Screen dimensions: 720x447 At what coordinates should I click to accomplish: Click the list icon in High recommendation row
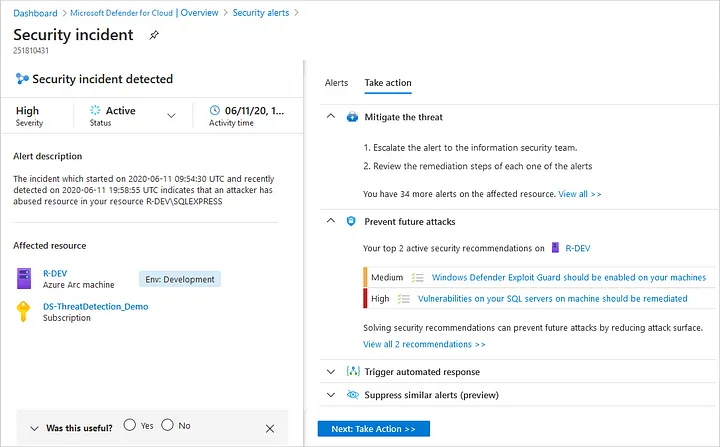tap(404, 299)
